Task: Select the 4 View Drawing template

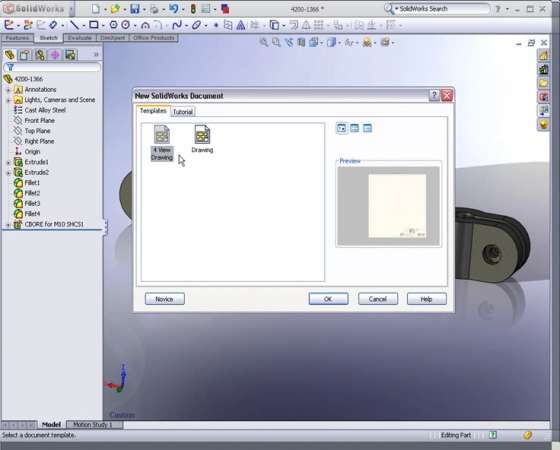Action: click(x=162, y=143)
